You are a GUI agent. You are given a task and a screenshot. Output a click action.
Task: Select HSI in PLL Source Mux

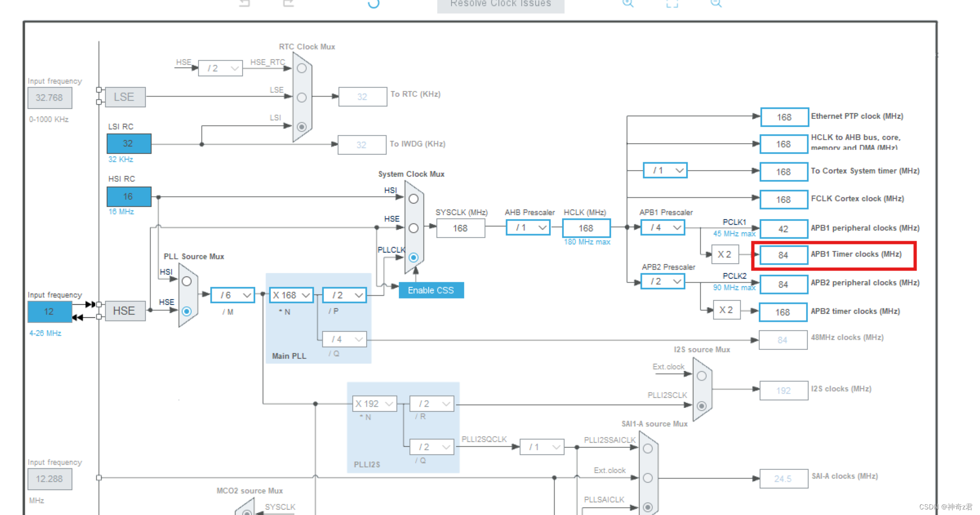coord(187,281)
